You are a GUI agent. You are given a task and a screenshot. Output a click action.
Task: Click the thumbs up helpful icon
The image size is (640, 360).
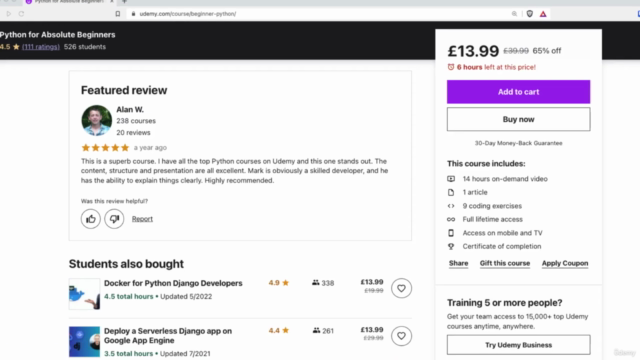(91, 219)
